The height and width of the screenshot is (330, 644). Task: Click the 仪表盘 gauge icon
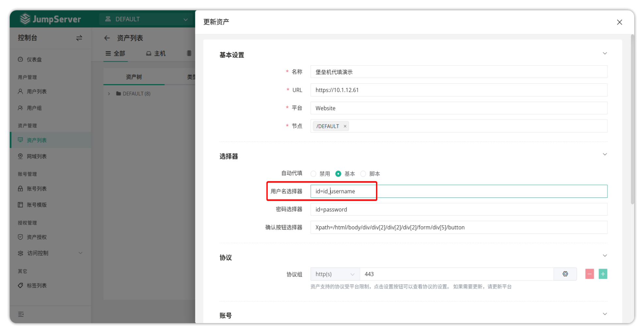coord(20,59)
